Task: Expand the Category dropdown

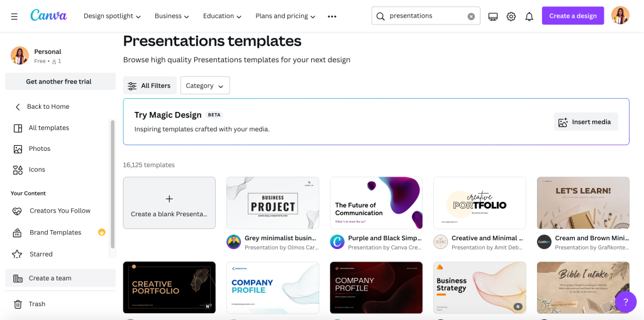Action: point(205,86)
